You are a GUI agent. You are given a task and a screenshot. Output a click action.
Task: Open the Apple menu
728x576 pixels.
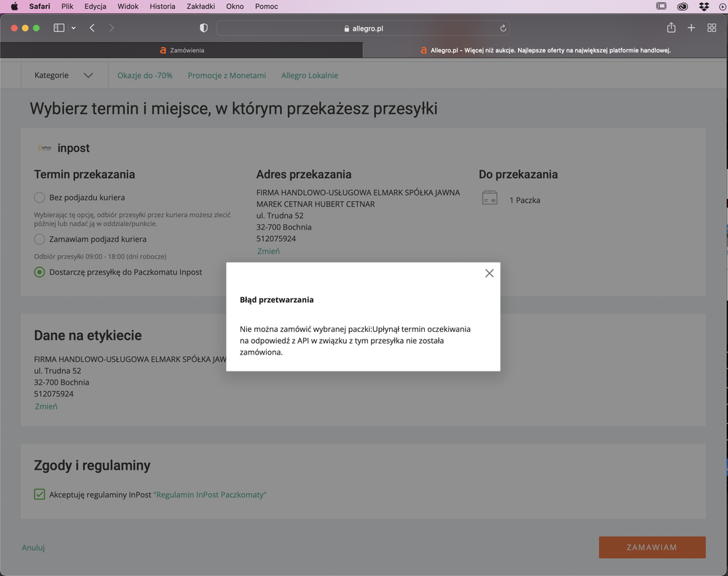pos(15,7)
